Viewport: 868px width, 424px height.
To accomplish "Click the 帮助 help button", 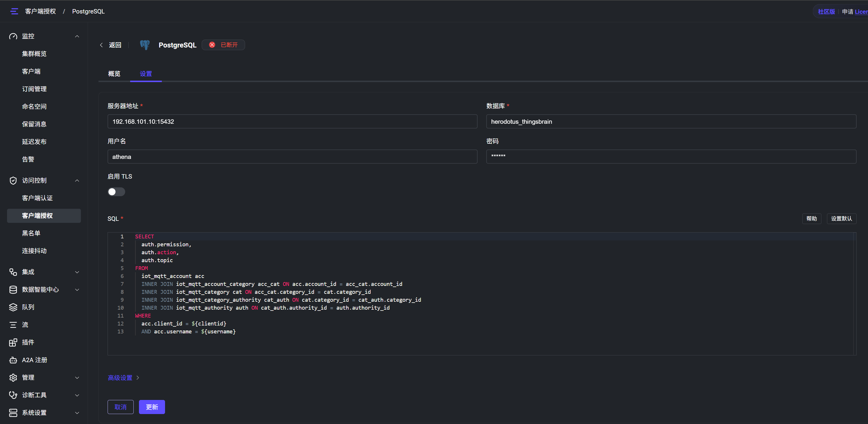I will [x=812, y=219].
